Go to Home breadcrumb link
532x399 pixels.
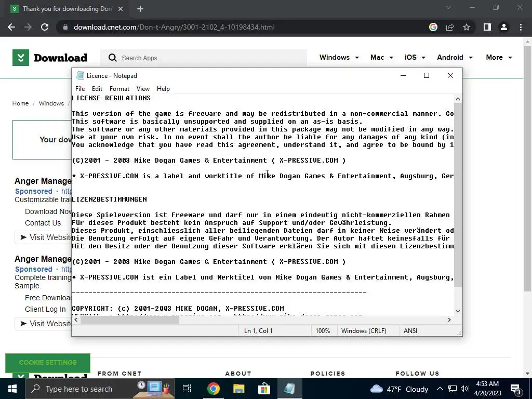pos(20,103)
